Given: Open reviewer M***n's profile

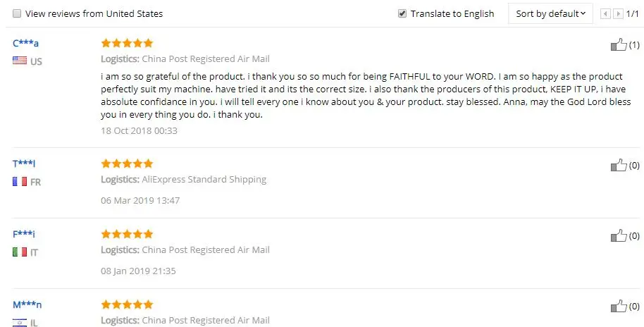Looking at the screenshot, I should tap(27, 305).
